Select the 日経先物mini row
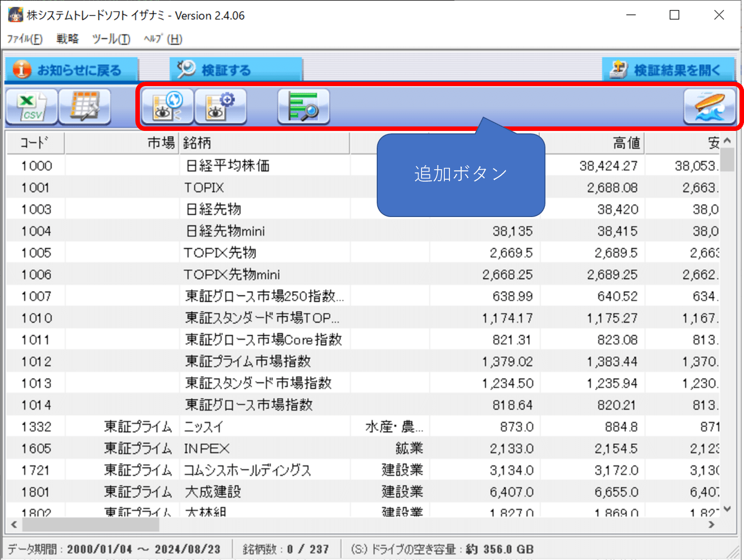Viewport: 744px width, 560px height. (x=363, y=231)
